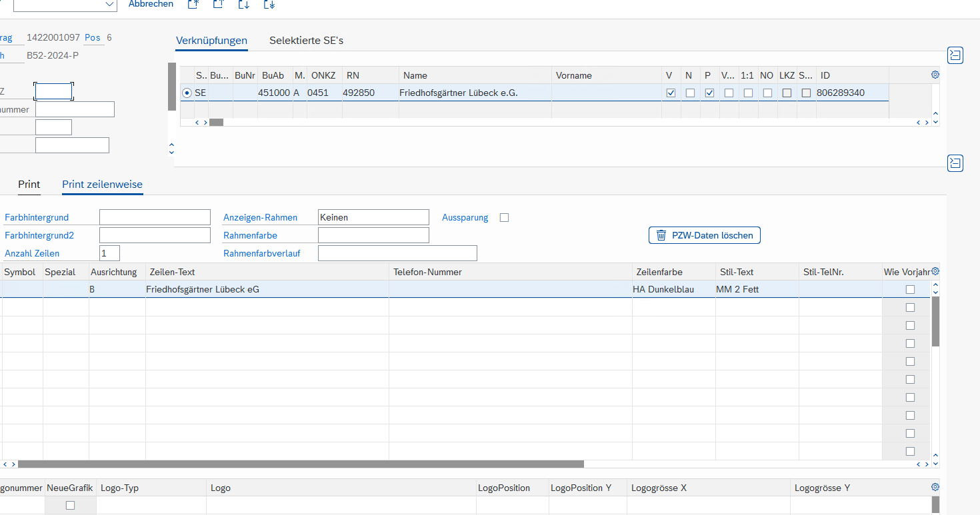Click Anzahl Zeilen field
Viewport: 980px width, 515px height.
click(x=109, y=253)
